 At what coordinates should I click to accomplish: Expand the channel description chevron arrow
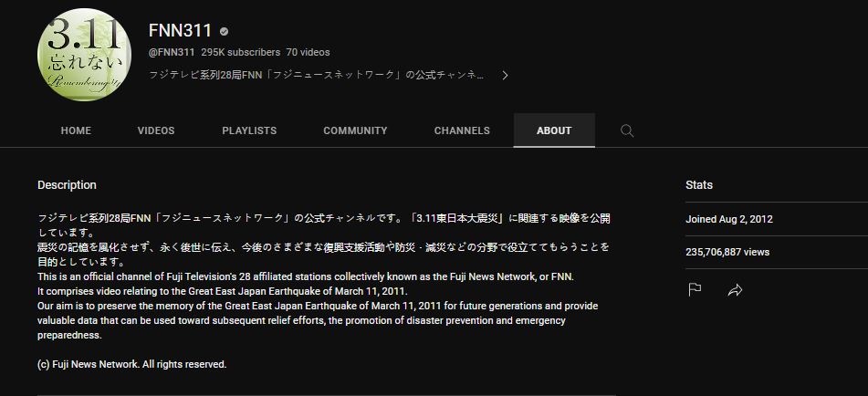tap(505, 75)
